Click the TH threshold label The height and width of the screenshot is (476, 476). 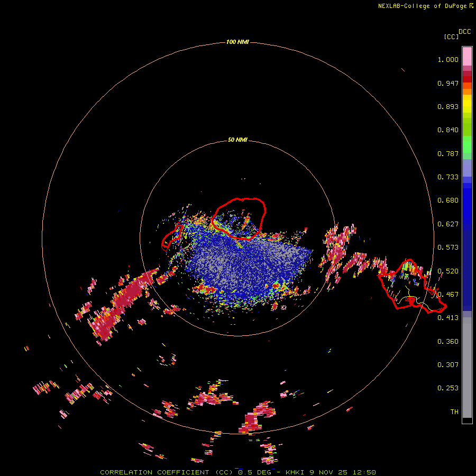click(x=454, y=412)
